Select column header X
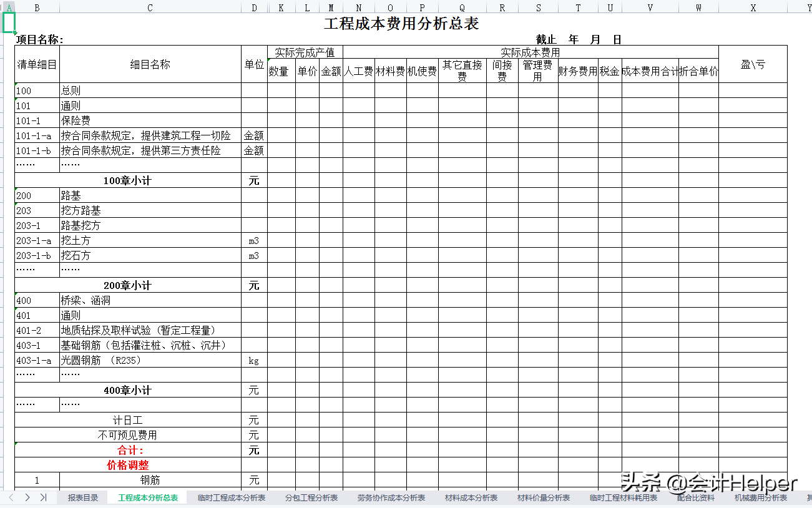The width and height of the screenshot is (812, 508). pyautogui.click(x=753, y=6)
